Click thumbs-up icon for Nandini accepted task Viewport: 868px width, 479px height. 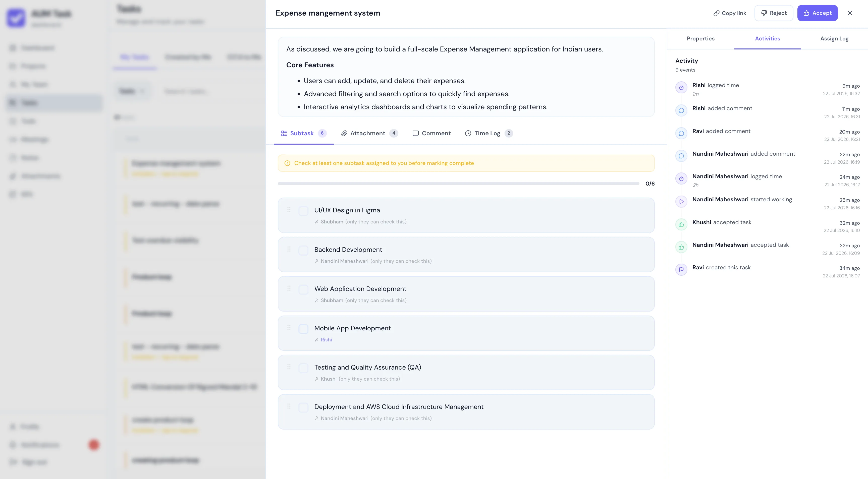click(681, 247)
